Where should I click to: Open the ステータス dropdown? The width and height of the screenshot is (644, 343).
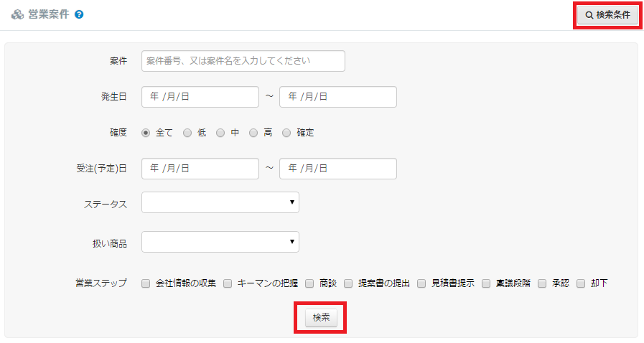(x=220, y=202)
